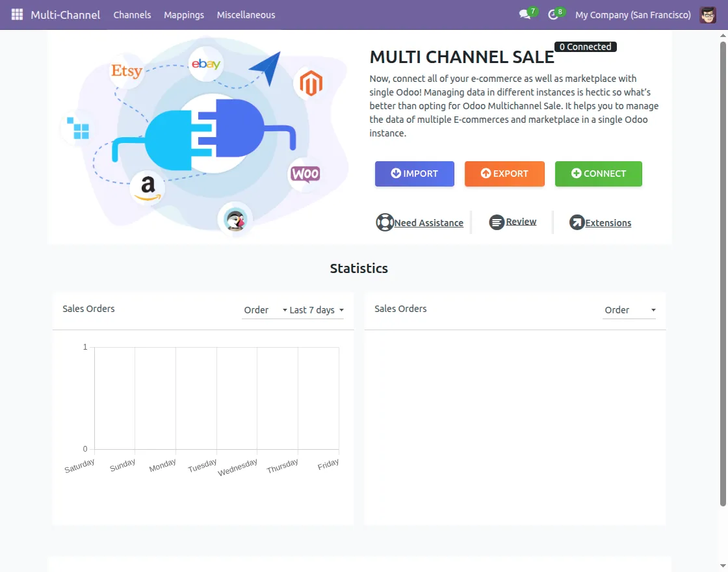The height and width of the screenshot is (572, 728).
Task: Open the conversations icon with 7 notifications
Action: (x=525, y=14)
